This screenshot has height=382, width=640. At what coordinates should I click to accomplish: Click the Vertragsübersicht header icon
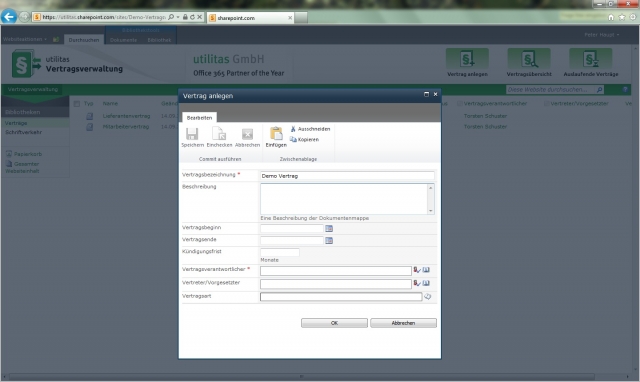coord(529,59)
